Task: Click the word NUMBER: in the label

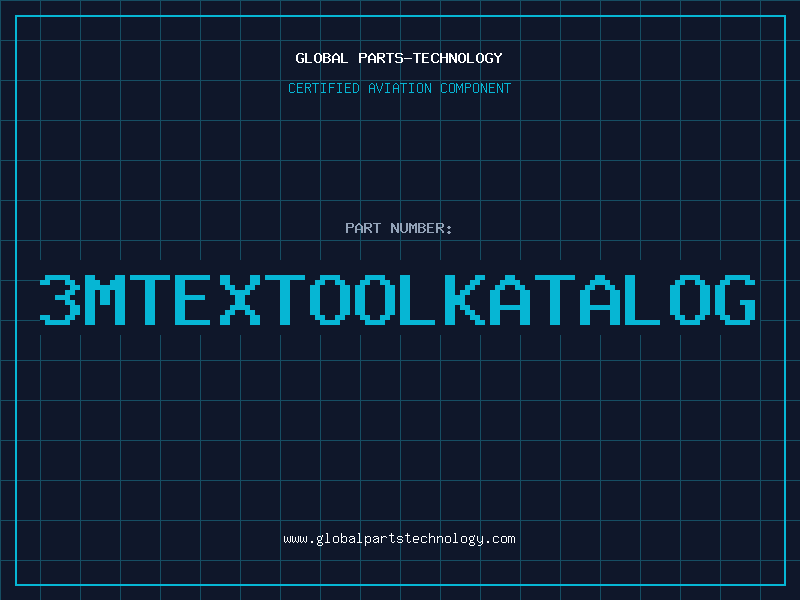Action: pos(422,228)
